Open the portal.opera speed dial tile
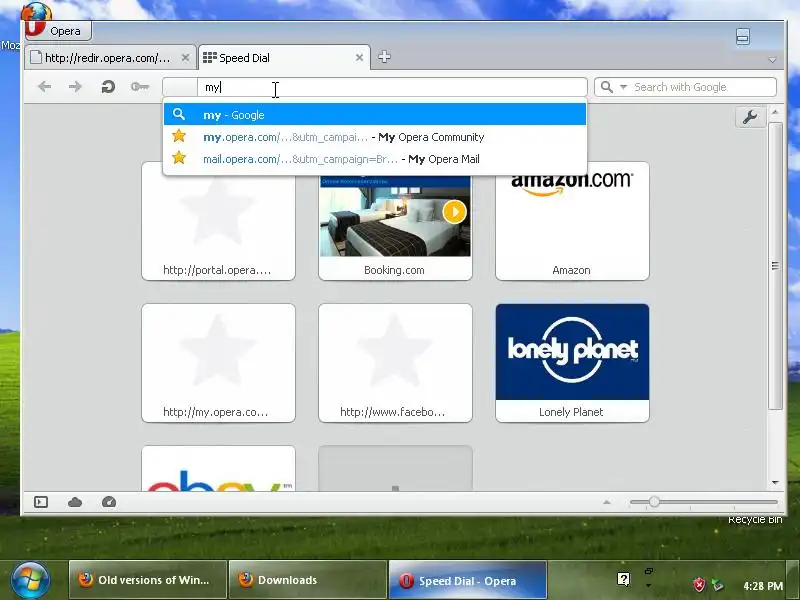800x600 pixels. coord(218,221)
